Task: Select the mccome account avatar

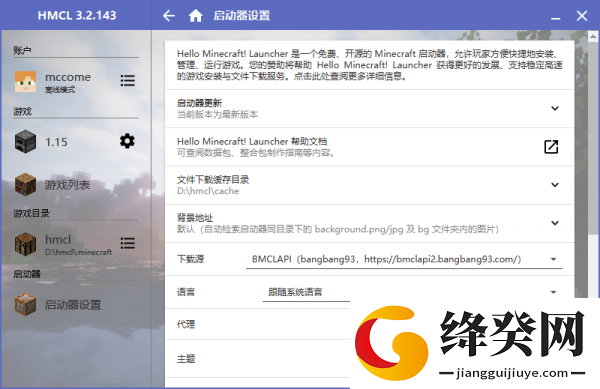Action: pyautogui.click(x=25, y=81)
